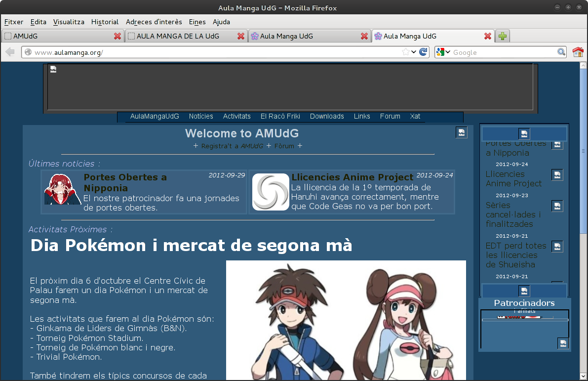Click the broken image icon beside Welcome heading
Image resolution: width=588 pixels, height=381 pixels.
[461, 132]
